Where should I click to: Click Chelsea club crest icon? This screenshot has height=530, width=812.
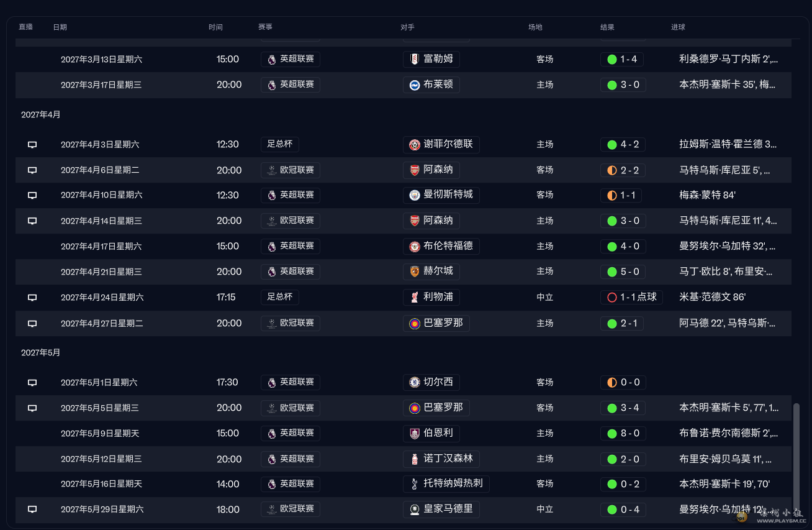coord(414,382)
